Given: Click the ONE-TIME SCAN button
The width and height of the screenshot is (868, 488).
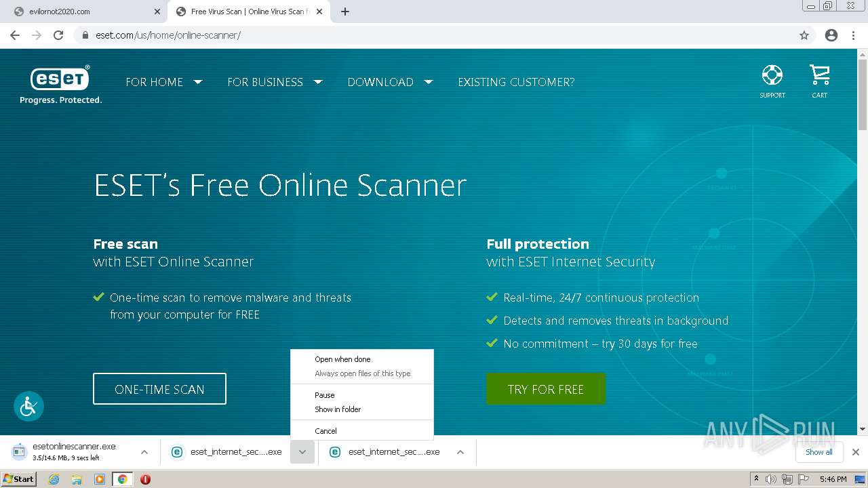Looking at the screenshot, I should point(159,389).
